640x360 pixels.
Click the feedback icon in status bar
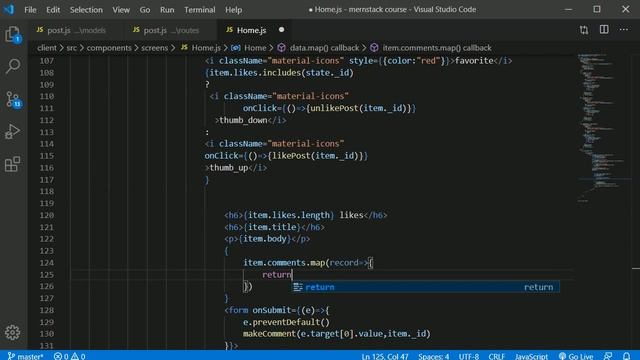608,356
